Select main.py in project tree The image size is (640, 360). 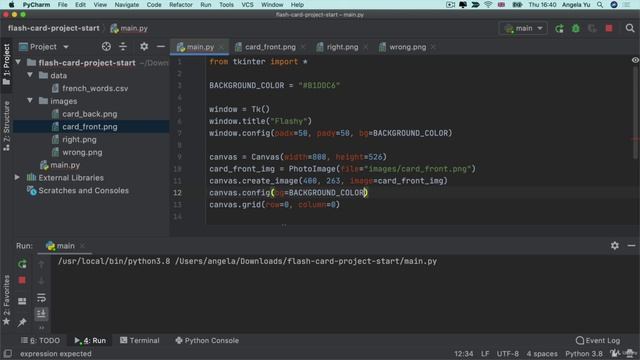pyautogui.click(x=64, y=165)
